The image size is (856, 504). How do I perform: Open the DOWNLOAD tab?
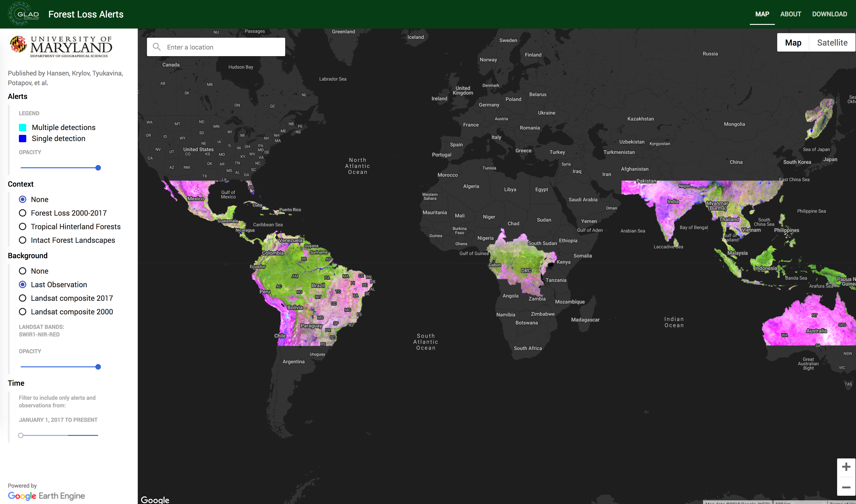coord(830,14)
